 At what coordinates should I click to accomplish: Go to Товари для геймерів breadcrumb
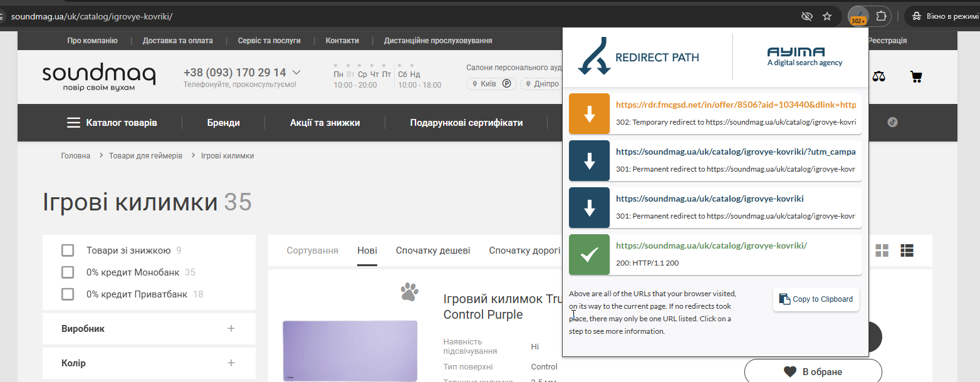coord(146,155)
